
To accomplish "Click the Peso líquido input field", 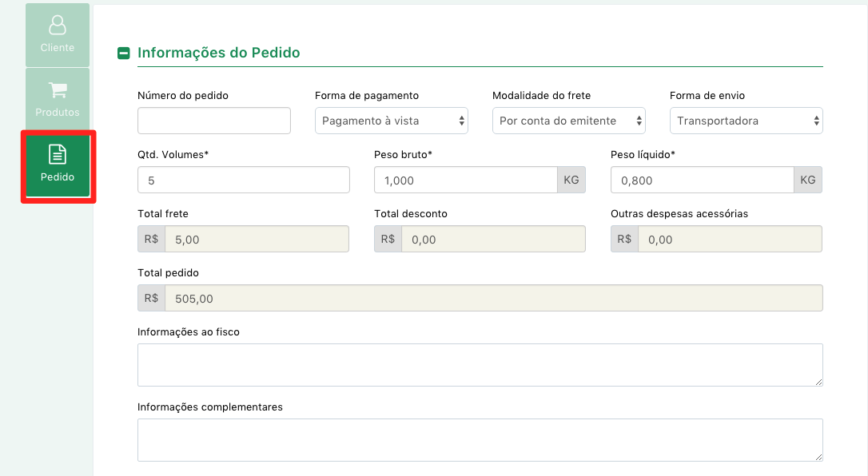I will pyautogui.click(x=702, y=180).
